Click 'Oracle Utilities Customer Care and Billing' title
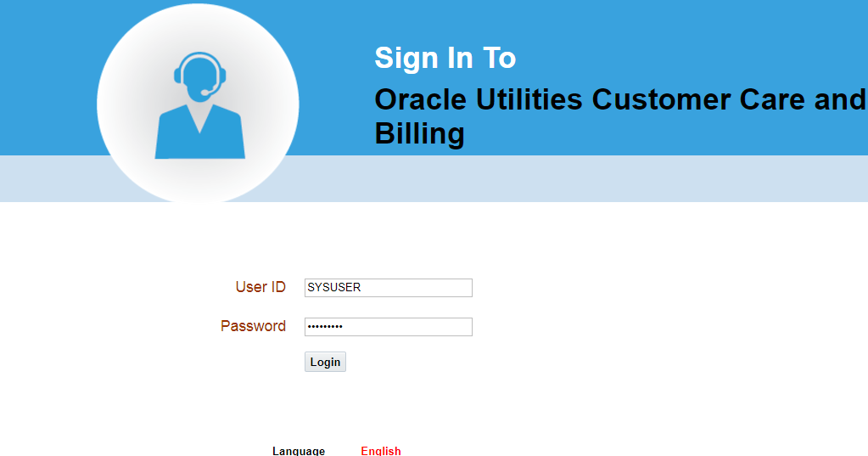The height and width of the screenshot is (456, 868). 621,116
